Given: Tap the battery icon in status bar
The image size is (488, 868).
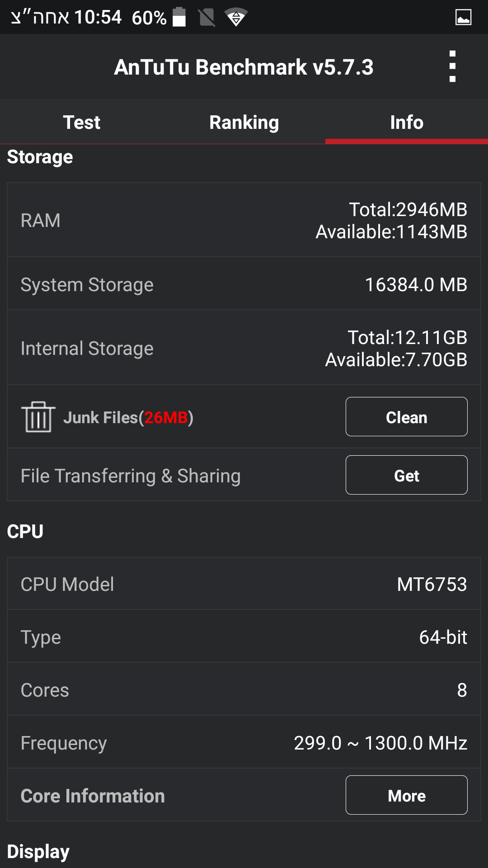Looking at the screenshot, I should pos(179,17).
